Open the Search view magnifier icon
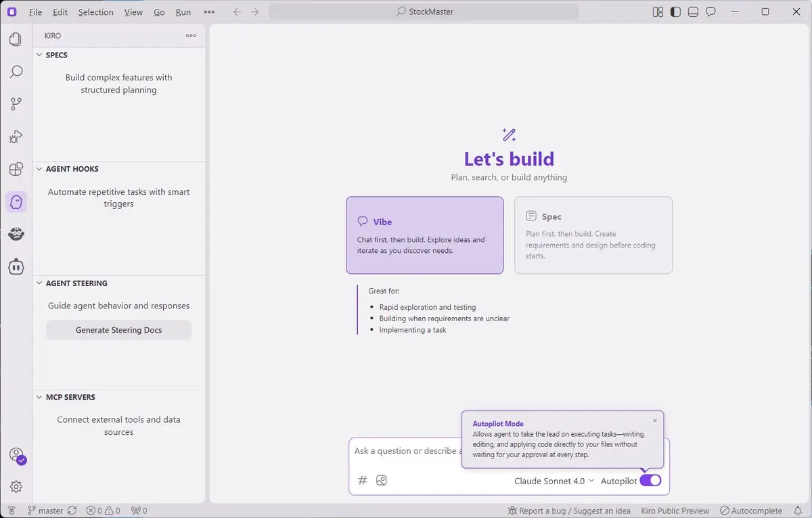Screen dimensions: 812x518 (x=16, y=72)
